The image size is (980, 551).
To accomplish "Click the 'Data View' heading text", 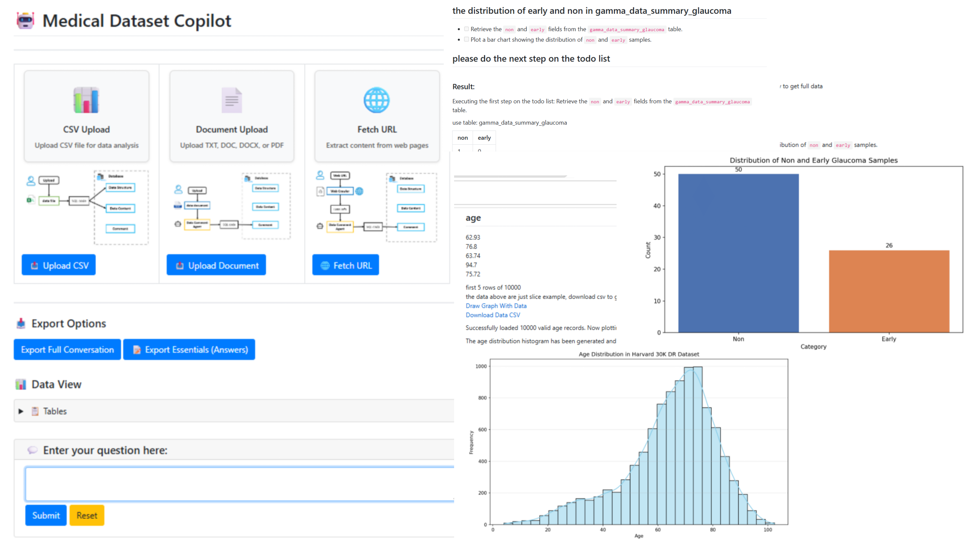I will [x=56, y=385].
